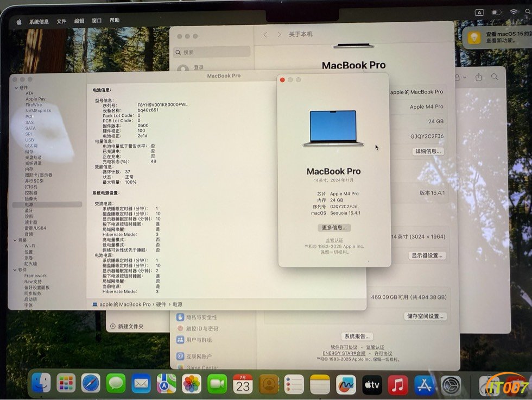Select 雷雳/USB4 in hardware list

pos(35,228)
